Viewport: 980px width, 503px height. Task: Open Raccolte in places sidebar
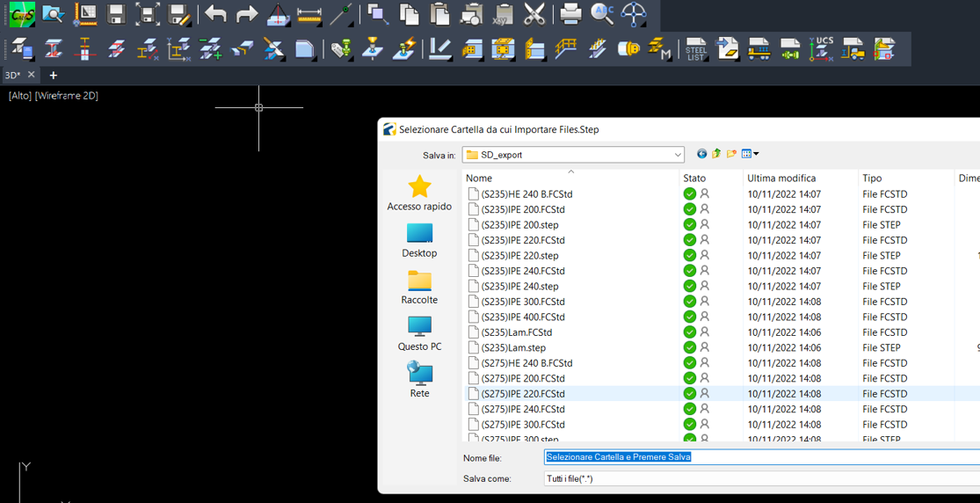[x=419, y=288]
